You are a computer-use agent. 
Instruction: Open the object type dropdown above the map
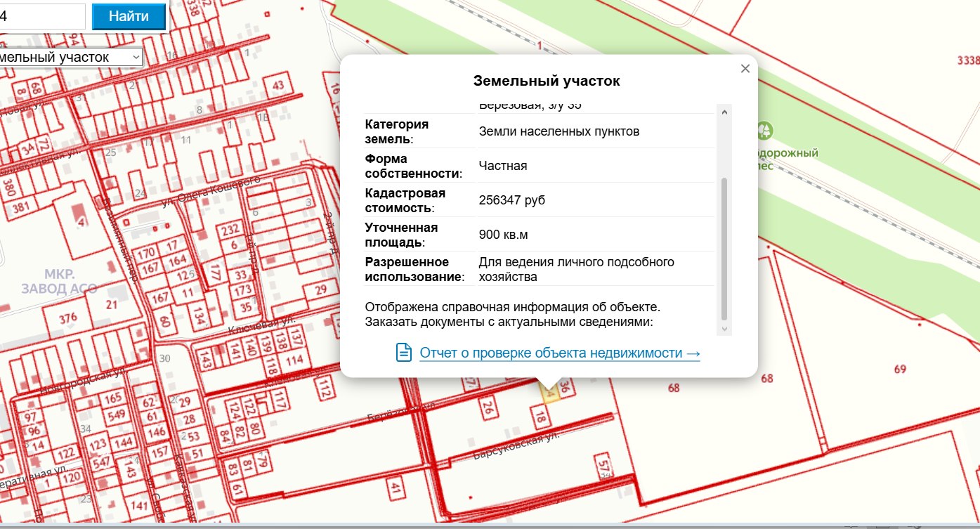[71, 57]
